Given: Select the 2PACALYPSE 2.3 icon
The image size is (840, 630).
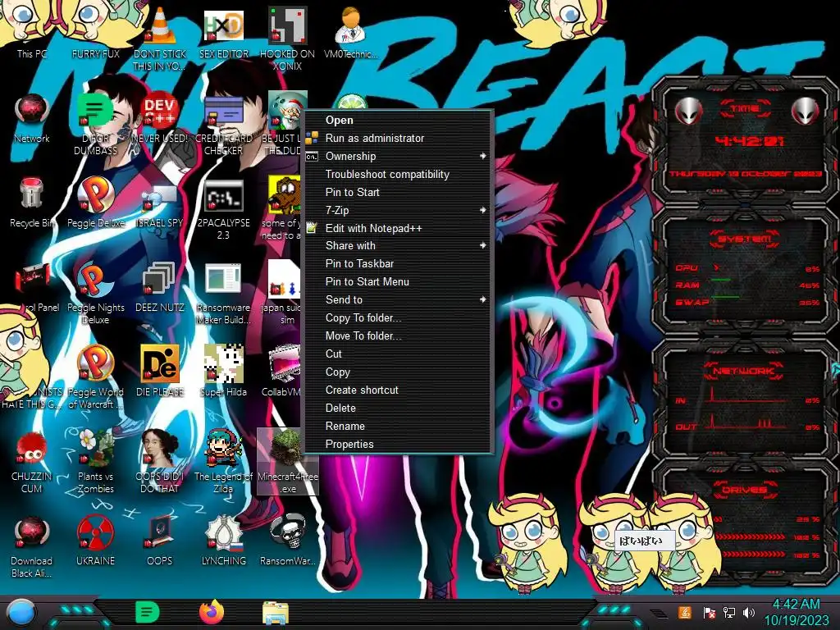Looking at the screenshot, I should point(223,209).
